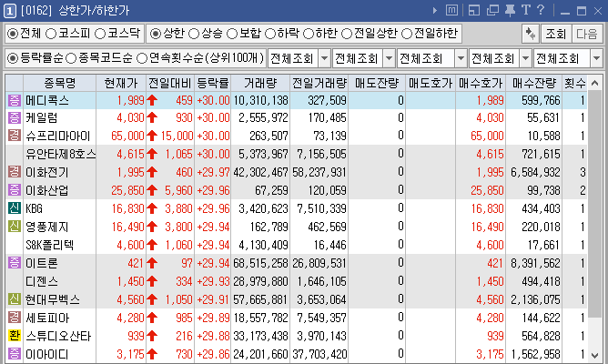Click the 환 badge next to 스튜디오산타
Viewport: 608px width, 364px height.
pos(15,335)
